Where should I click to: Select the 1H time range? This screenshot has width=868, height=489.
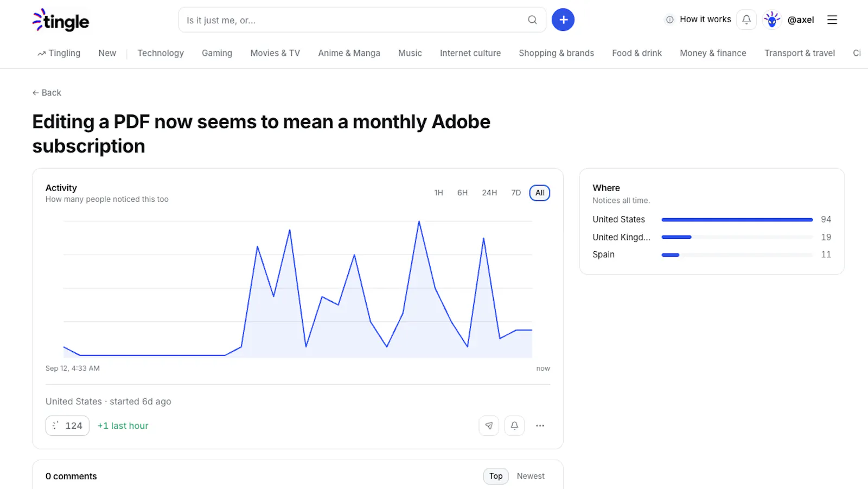[x=439, y=193]
